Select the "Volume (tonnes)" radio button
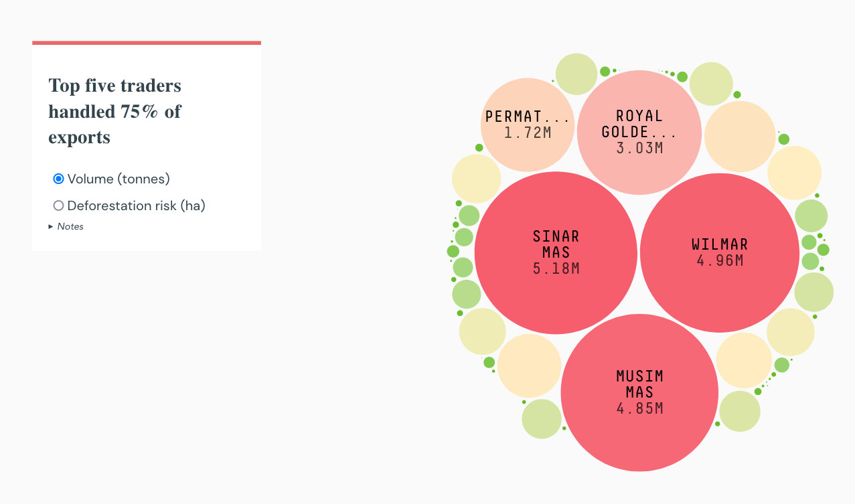Image resolution: width=855 pixels, height=504 pixels. coord(58,179)
